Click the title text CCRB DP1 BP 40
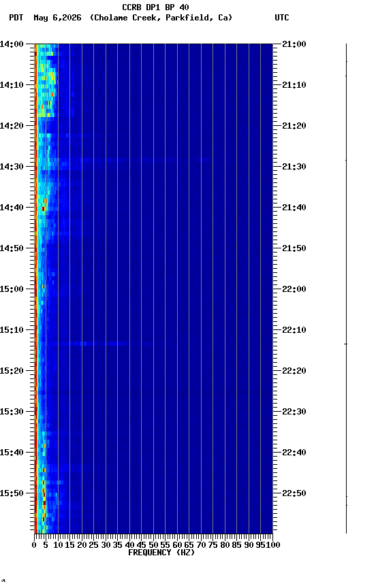Screen dimensions: 376x588 coord(155,7)
